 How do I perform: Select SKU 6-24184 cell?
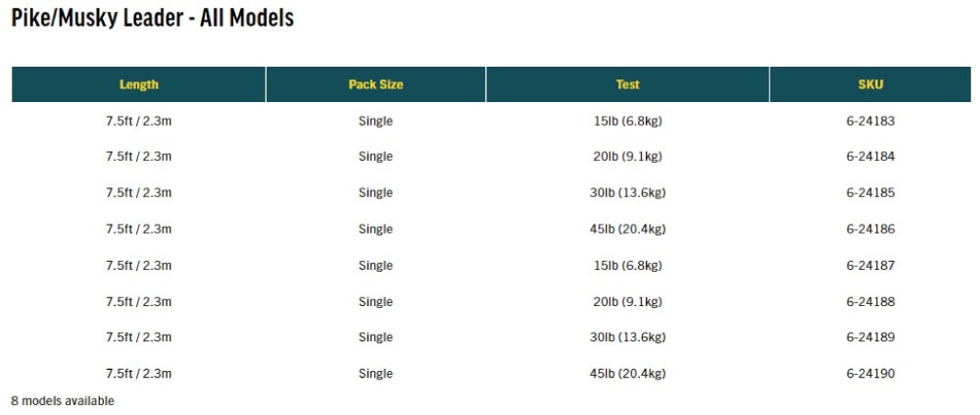point(870,157)
